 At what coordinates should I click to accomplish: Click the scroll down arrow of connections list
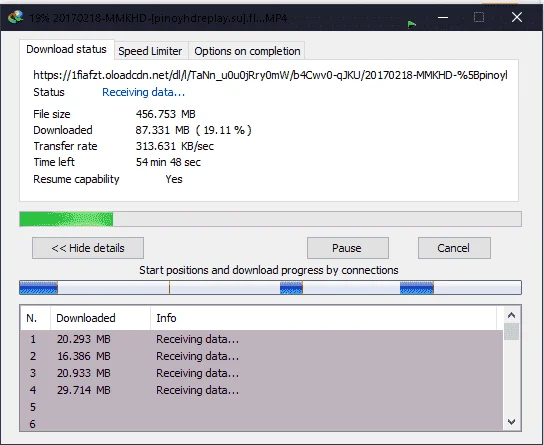tap(511, 422)
